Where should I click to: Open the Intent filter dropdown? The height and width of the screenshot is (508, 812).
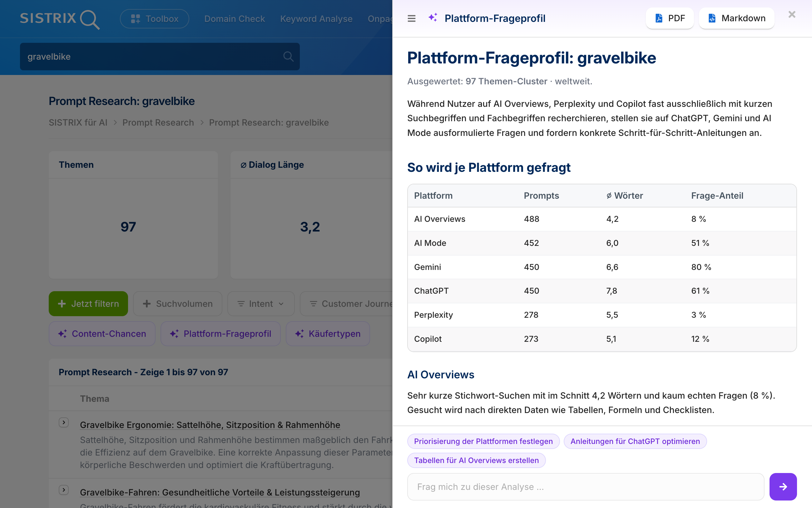click(x=261, y=304)
